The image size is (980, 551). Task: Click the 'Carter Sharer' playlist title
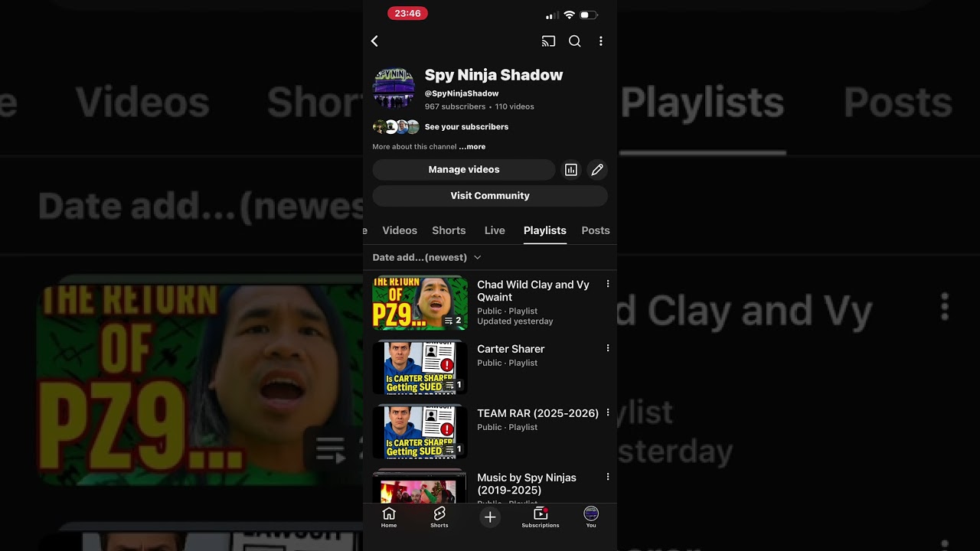(x=511, y=349)
